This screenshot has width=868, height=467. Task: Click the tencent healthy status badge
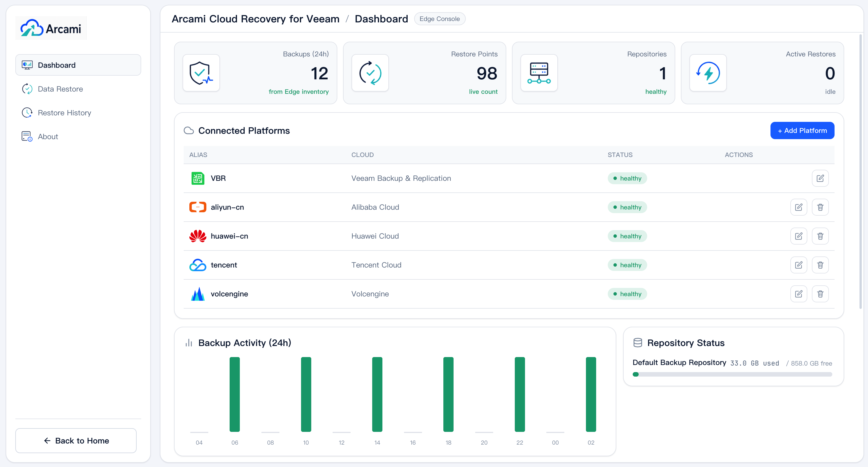627,265
